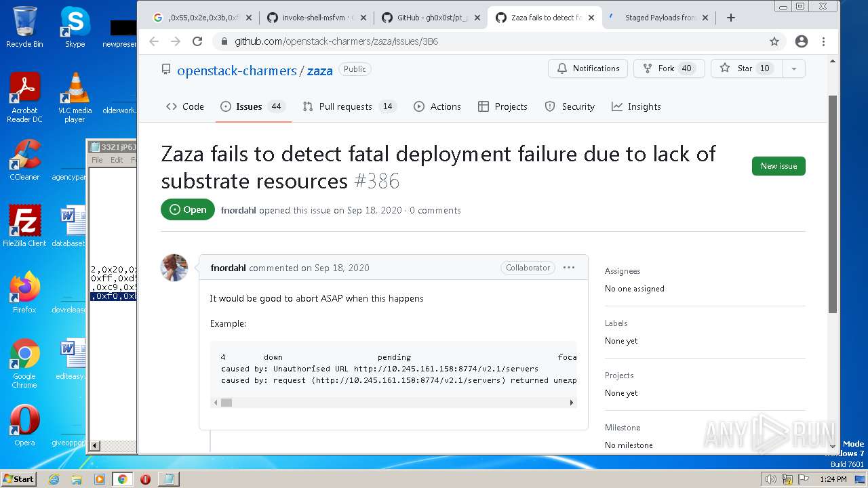
Task: Open the zaza repository link
Action: (320, 70)
